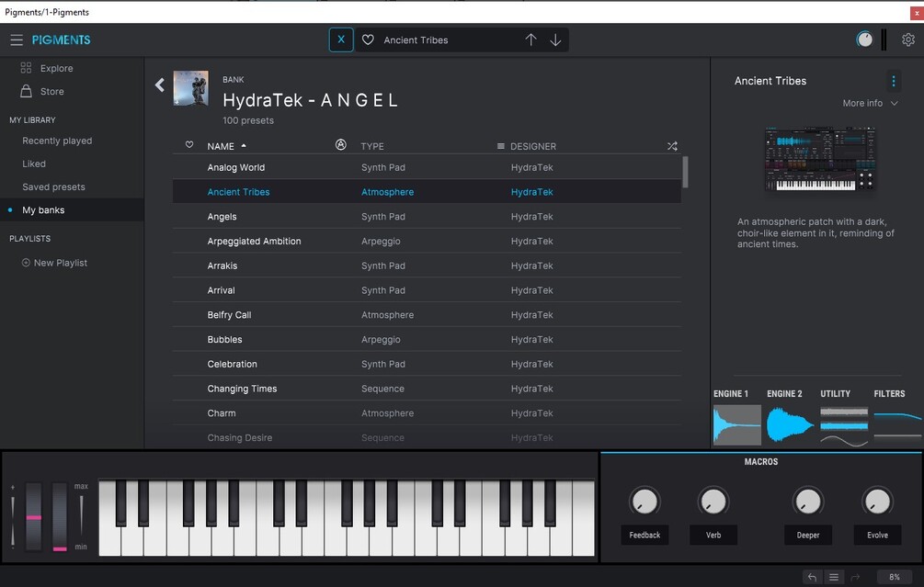Load previous preset with up arrow
Image resolution: width=924 pixels, height=587 pixels.
point(530,40)
